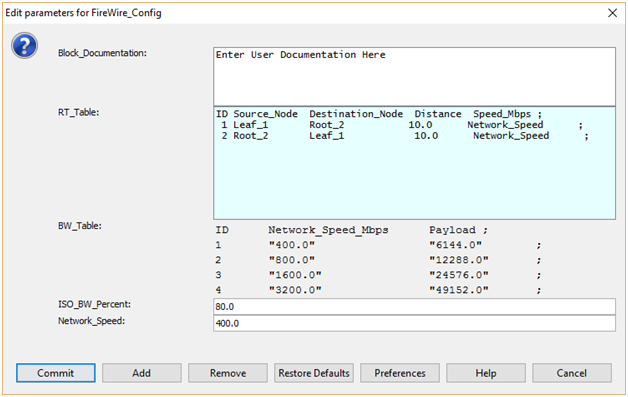Open the Preferences button
Viewport: 628px width, 397px height.
click(x=400, y=373)
